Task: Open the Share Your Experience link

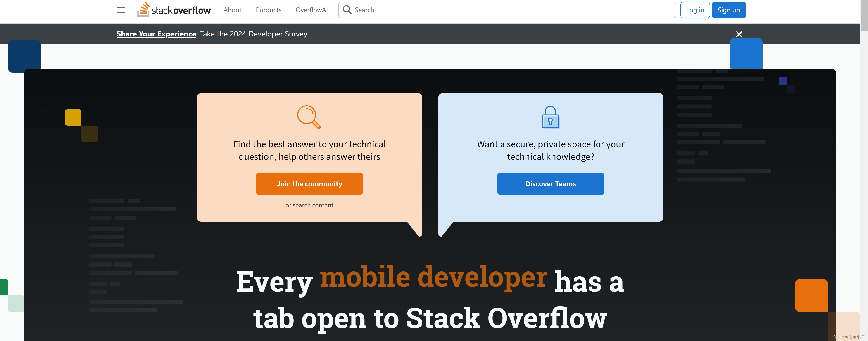Action: click(x=156, y=34)
